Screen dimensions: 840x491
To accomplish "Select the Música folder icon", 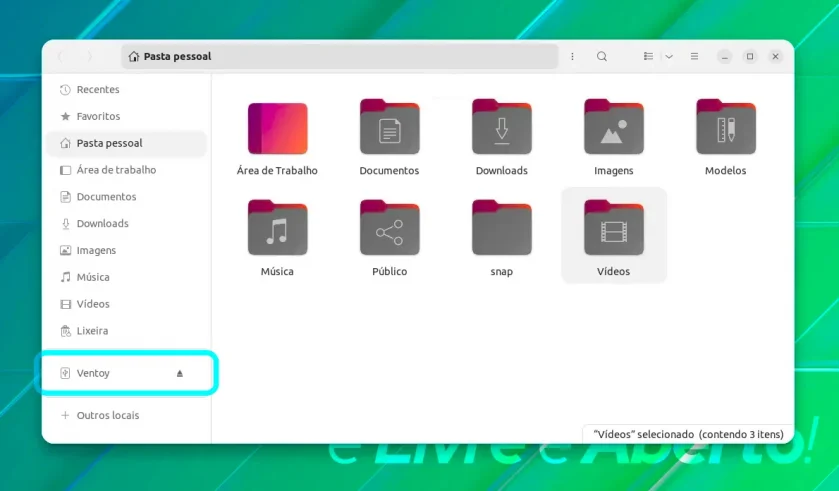I will [278, 228].
